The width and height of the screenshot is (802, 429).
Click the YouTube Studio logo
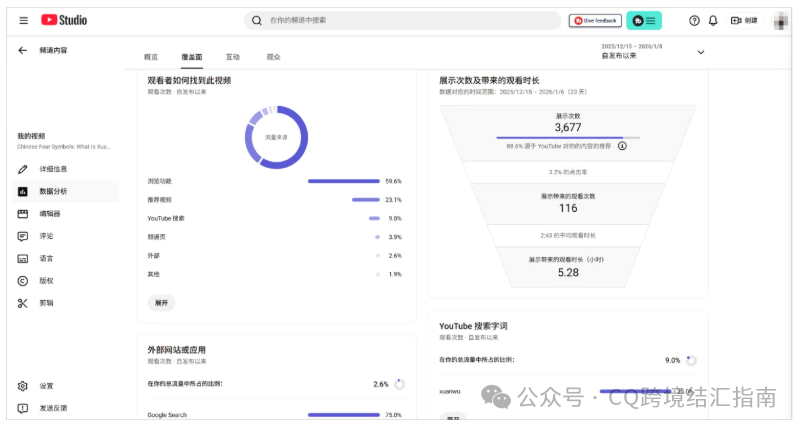point(64,20)
